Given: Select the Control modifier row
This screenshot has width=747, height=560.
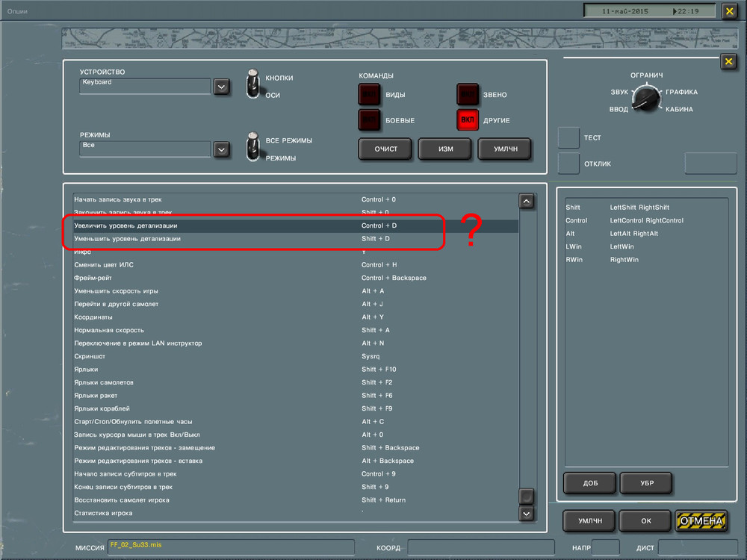Looking at the screenshot, I should 646,220.
